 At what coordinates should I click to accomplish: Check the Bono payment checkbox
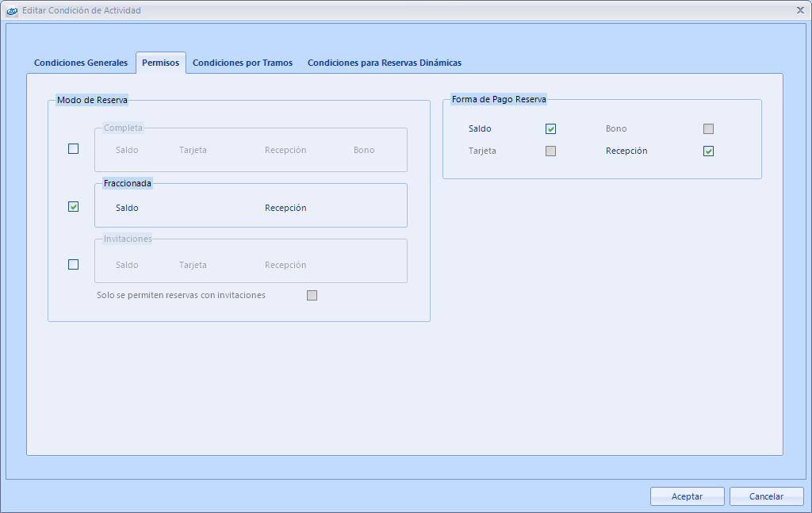[x=708, y=129]
